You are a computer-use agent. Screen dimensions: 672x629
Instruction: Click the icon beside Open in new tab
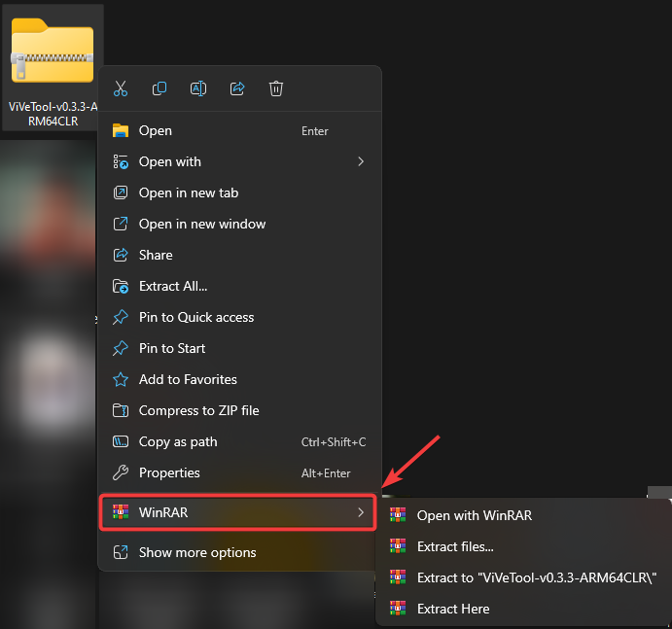[121, 192]
